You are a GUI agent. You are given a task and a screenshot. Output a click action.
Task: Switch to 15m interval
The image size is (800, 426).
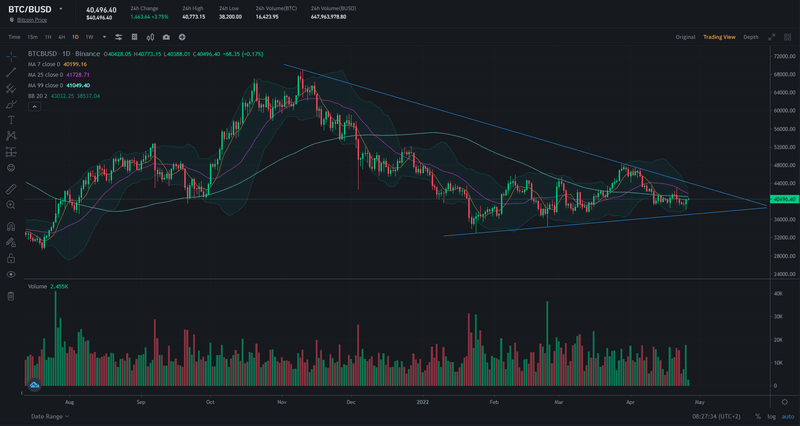click(32, 37)
